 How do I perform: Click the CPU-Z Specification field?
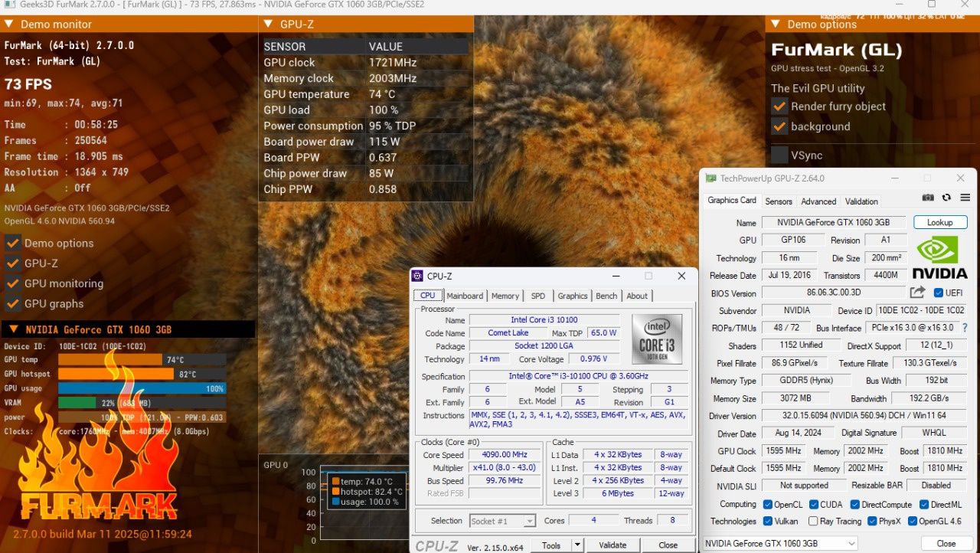click(x=579, y=376)
